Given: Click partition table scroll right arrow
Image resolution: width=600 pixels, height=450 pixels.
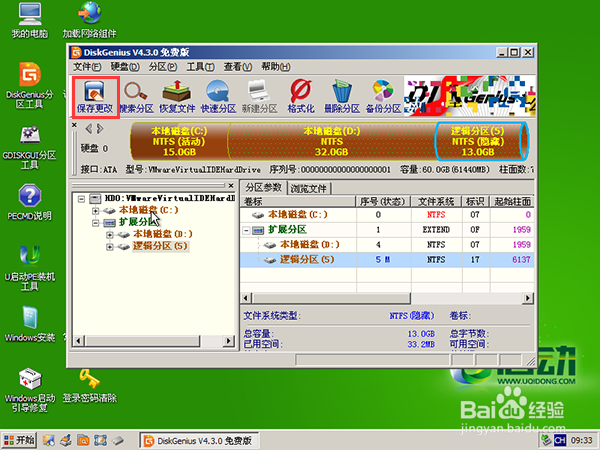Looking at the screenshot, I should click(528, 298).
